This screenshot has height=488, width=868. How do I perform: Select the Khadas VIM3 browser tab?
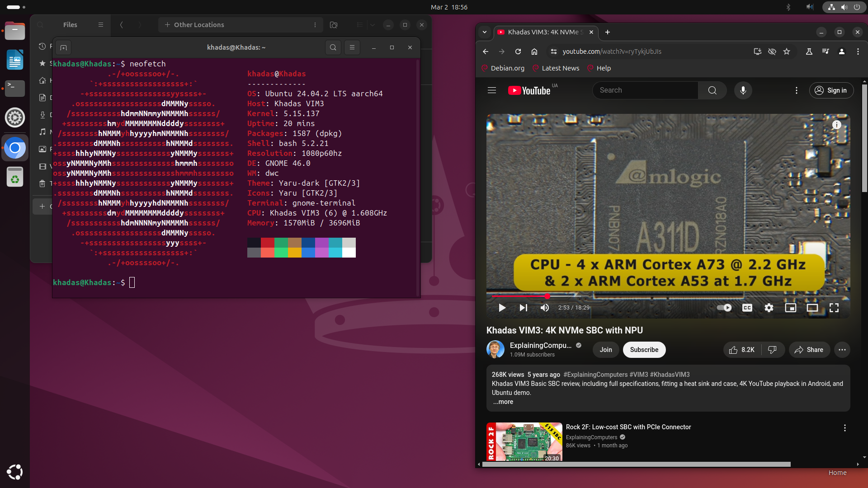(546, 32)
